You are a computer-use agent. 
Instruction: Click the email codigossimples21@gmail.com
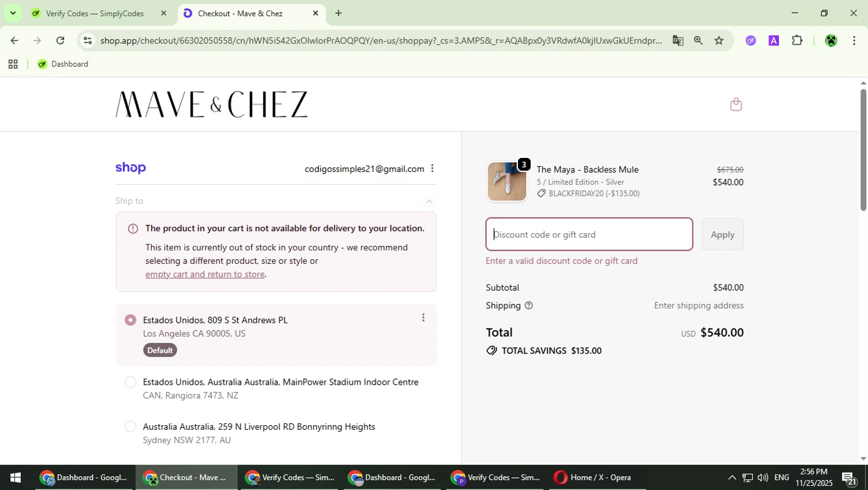[364, 169]
